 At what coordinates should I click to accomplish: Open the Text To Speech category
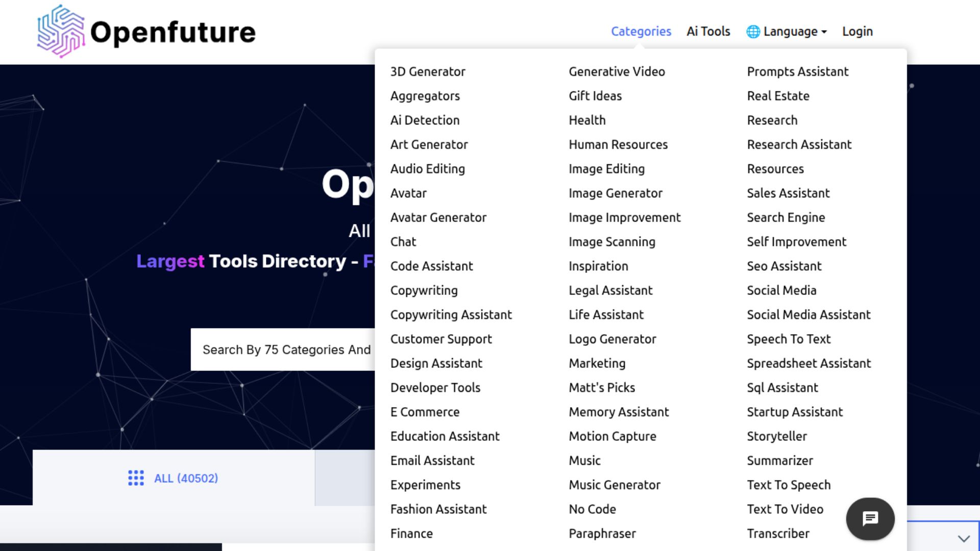click(789, 485)
